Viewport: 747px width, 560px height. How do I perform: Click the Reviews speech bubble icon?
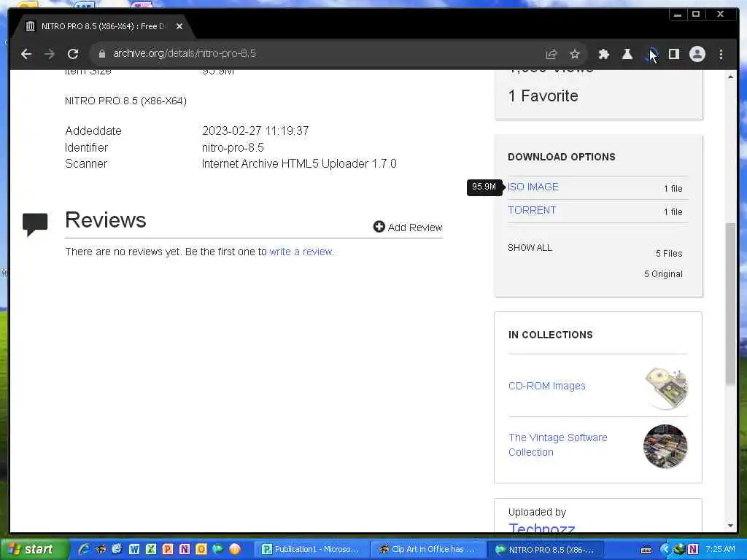click(35, 224)
